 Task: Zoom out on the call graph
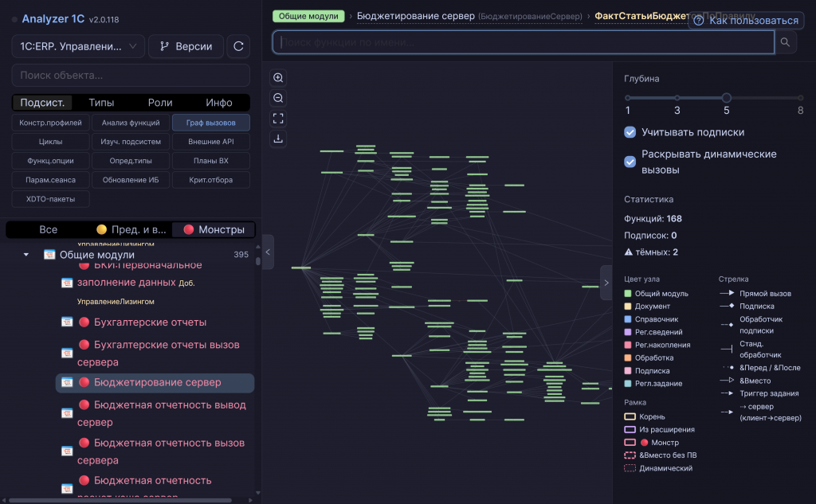click(x=278, y=98)
